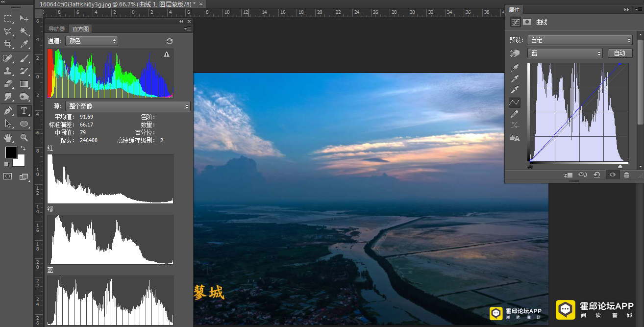This screenshot has height=327, width=644.
Task: Toggle Curves layer visibility eye
Action: (x=612, y=175)
